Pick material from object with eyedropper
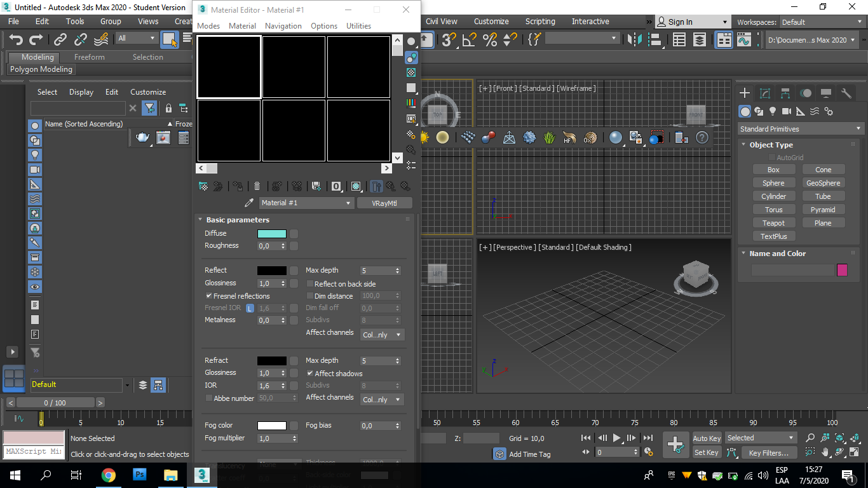 pos(249,203)
